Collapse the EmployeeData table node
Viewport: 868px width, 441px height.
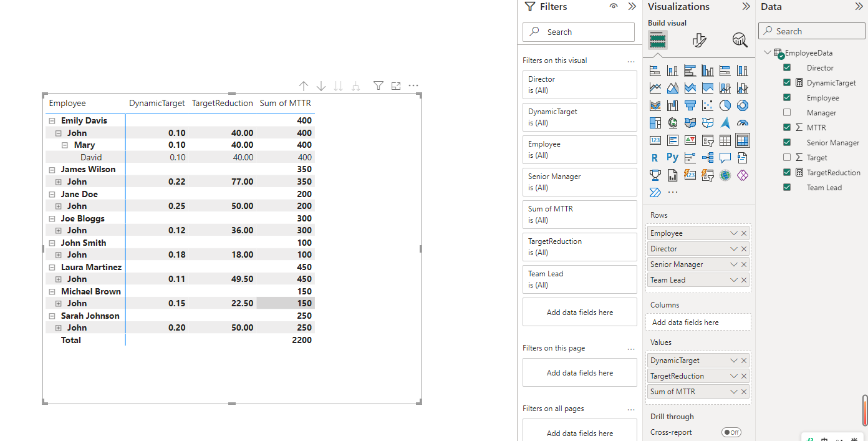767,53
